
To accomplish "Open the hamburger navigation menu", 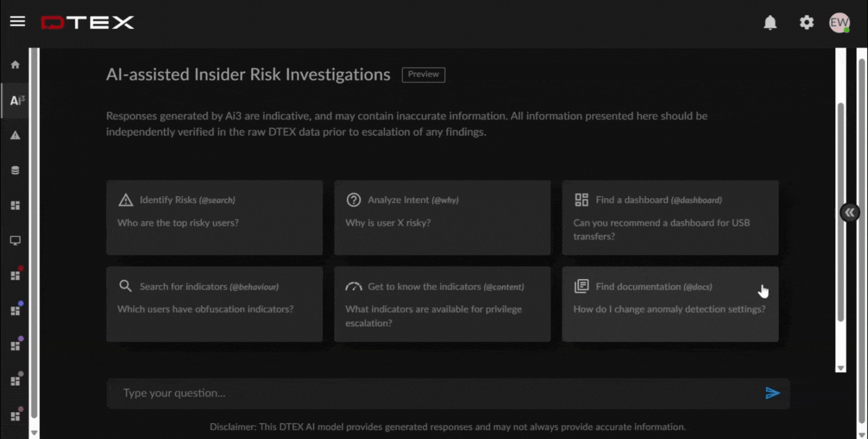I will click(x=17, y=20).
